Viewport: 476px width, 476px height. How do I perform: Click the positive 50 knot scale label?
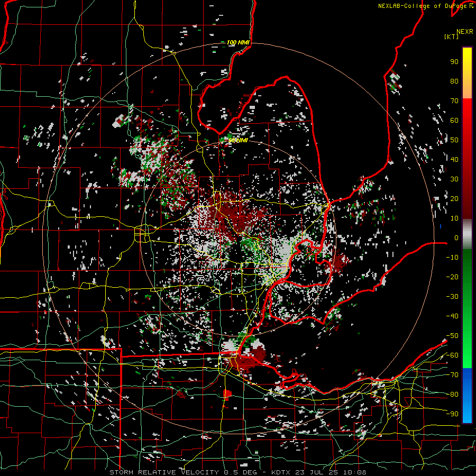pos(454,140)
